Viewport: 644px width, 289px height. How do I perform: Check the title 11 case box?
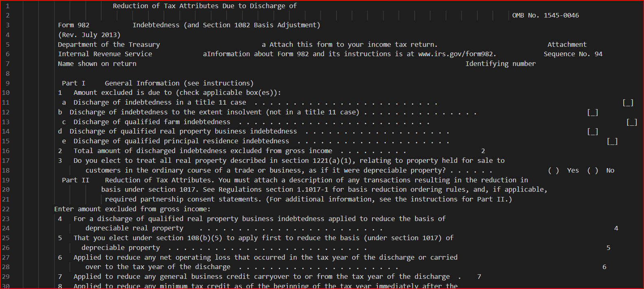pyautogui.click(x=628, y=103)
